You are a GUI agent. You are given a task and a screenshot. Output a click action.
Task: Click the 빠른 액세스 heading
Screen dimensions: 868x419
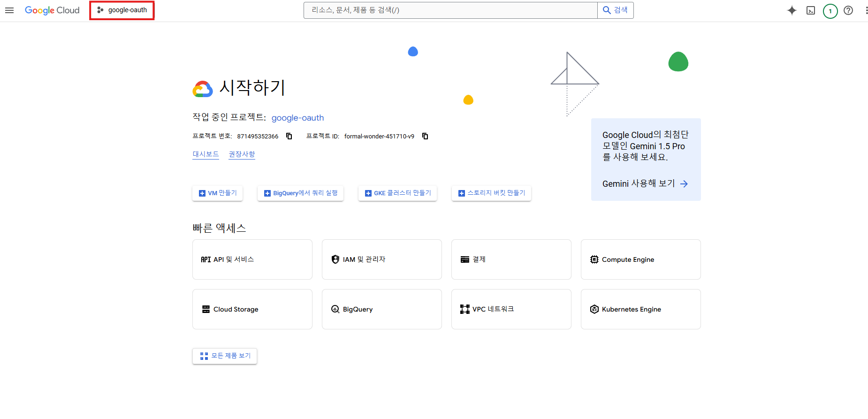(x=219, y=228)
